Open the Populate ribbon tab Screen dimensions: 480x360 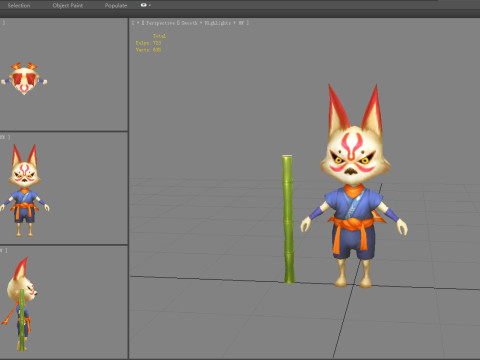(x=116, y=5)
